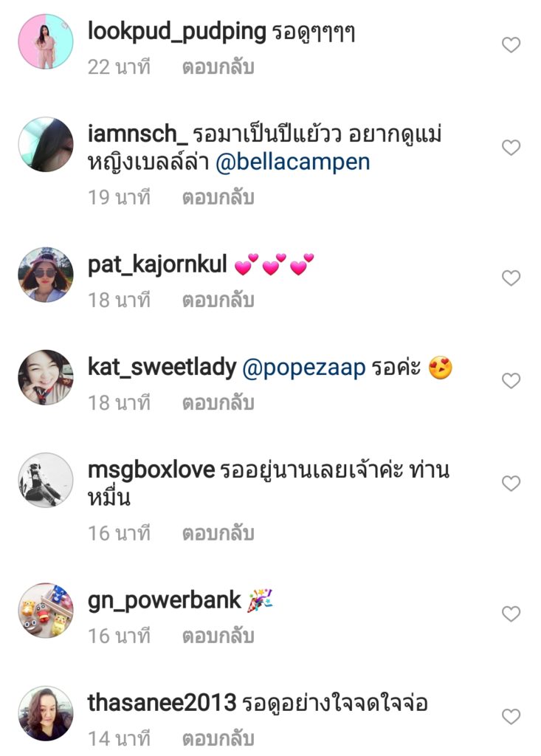Open lookpud_pudping's profile picture
541x756 pixels.
tap(46, 41)
